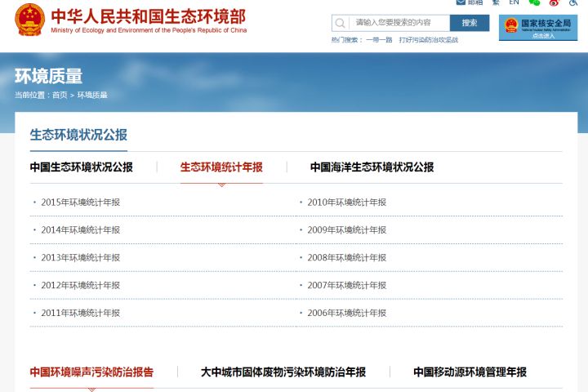The height and width of the screenshot is (392, 588).
Task: Click hot search term 一带一路
Action: tap(379, 40)
